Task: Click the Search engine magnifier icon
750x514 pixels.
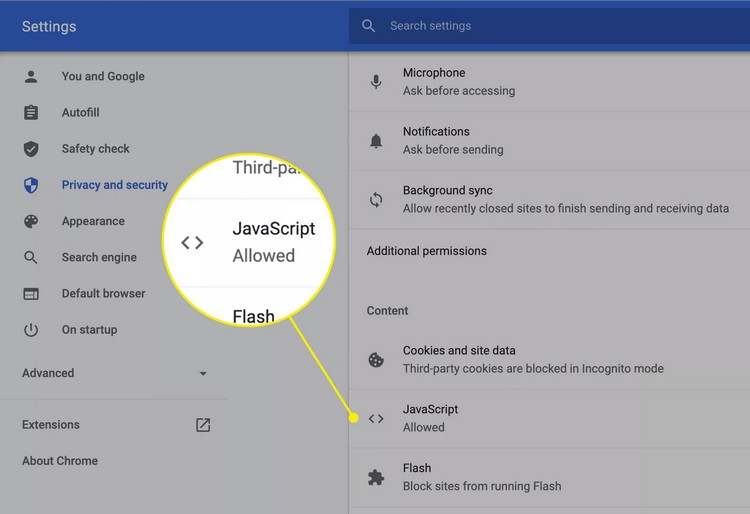Action: [31, 258]
